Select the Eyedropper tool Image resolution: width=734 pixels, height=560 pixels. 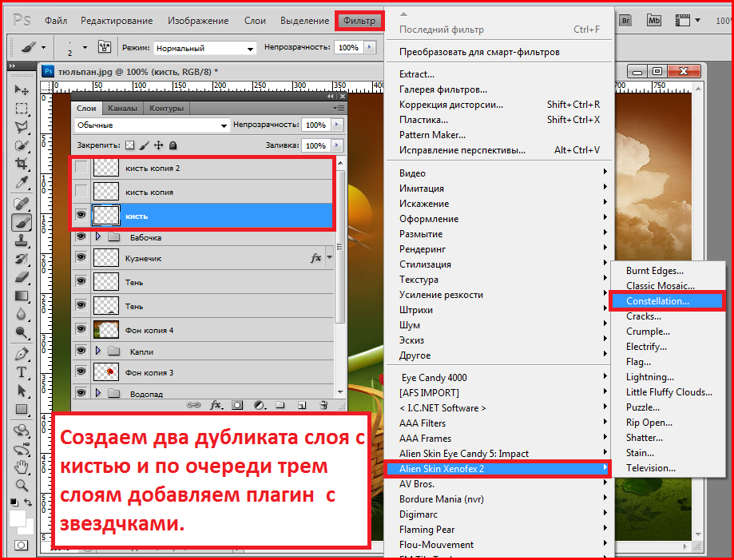[21, 182]
